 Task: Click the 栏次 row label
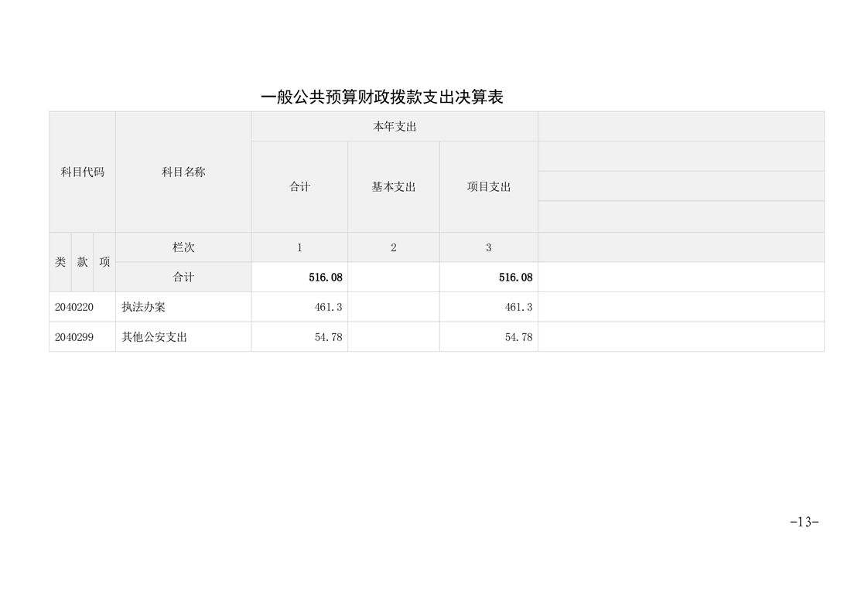tap(183, 247)
